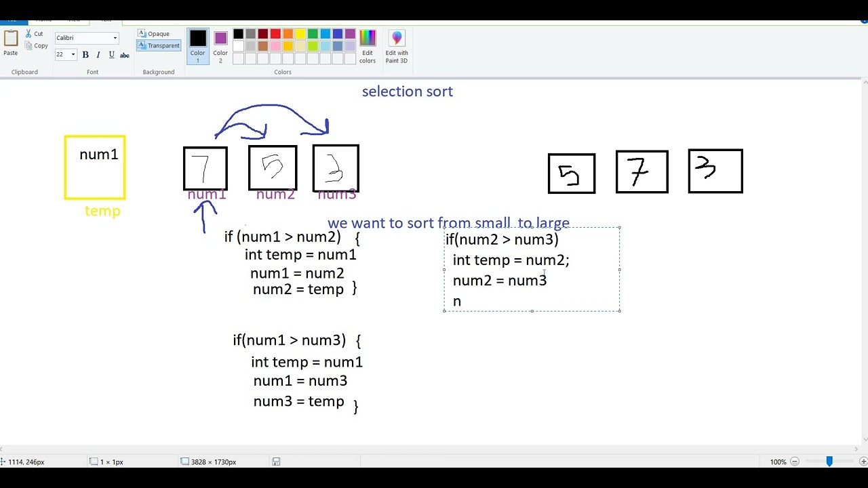The height and width of the screenshot is (488, 868).
Task: Pick the brown palette swatch
Action: pyautogui.click(x=263, y=46)
